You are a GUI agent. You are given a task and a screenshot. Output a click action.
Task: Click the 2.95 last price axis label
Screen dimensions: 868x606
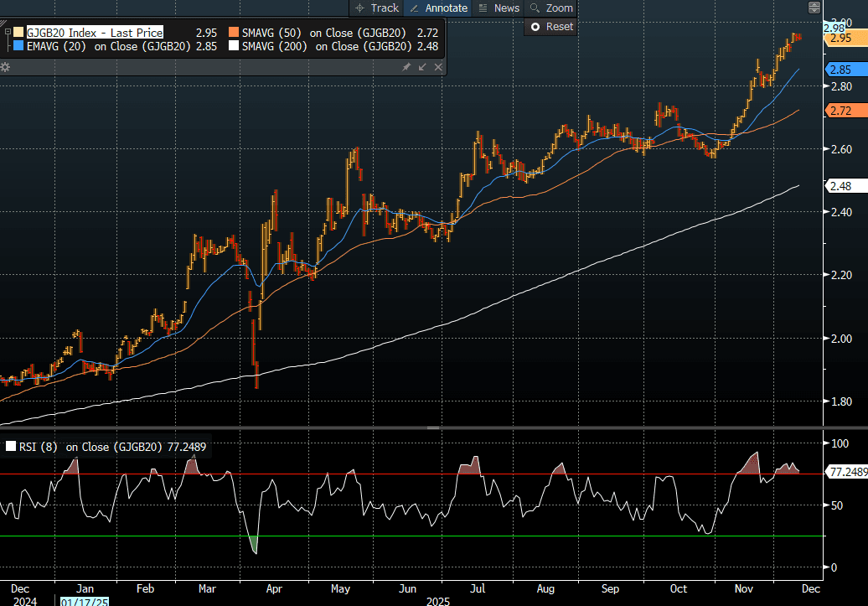[x=840, y=39]
